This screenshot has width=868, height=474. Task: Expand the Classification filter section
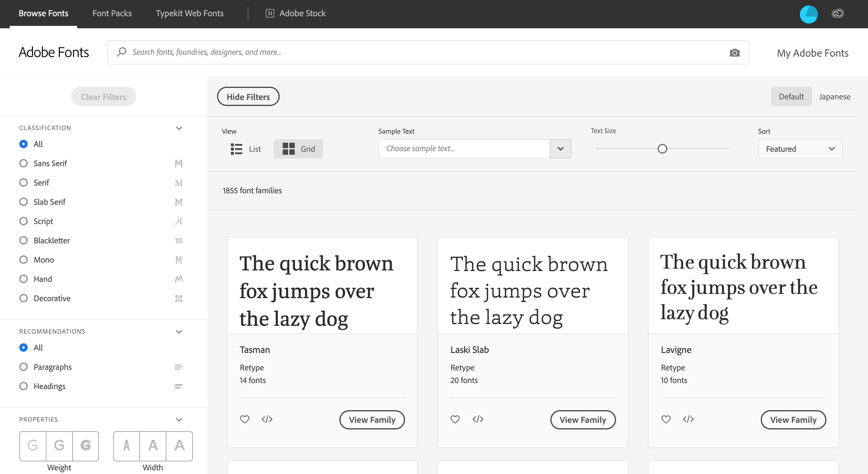[x=179, y=127]
